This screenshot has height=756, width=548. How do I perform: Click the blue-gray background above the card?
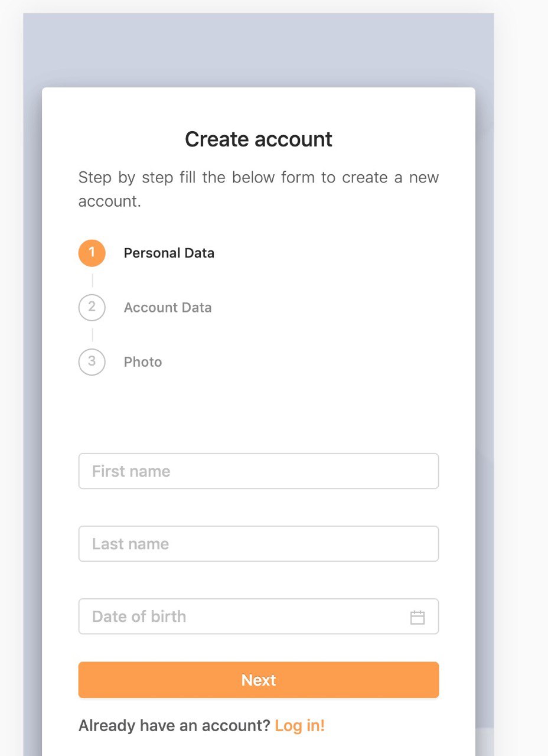coord(259,50)
